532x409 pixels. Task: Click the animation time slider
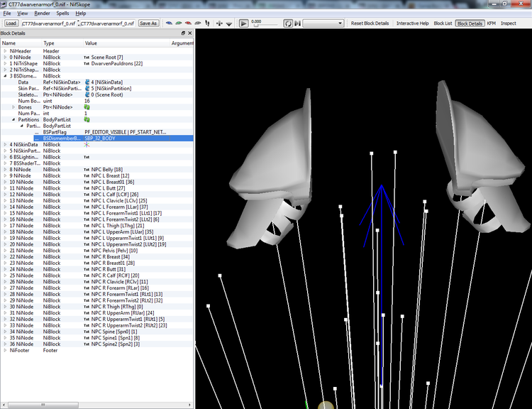(x=266, y=26)
